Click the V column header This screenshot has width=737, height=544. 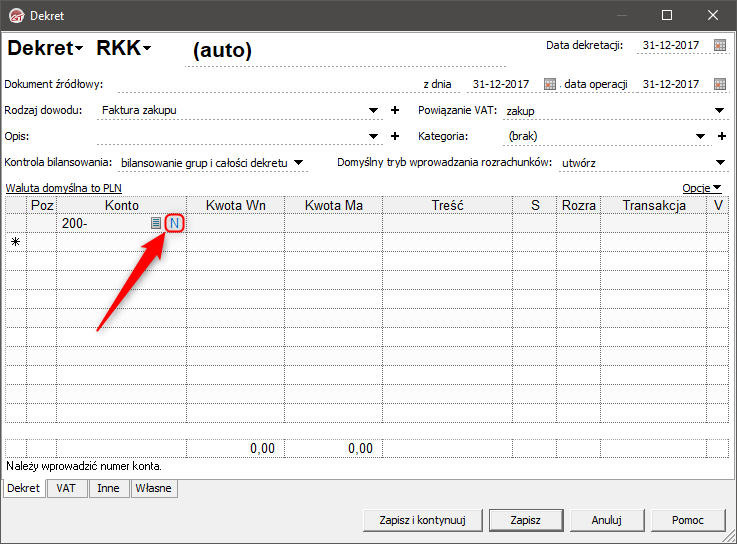pyautogui.click(x=718, y=205)
